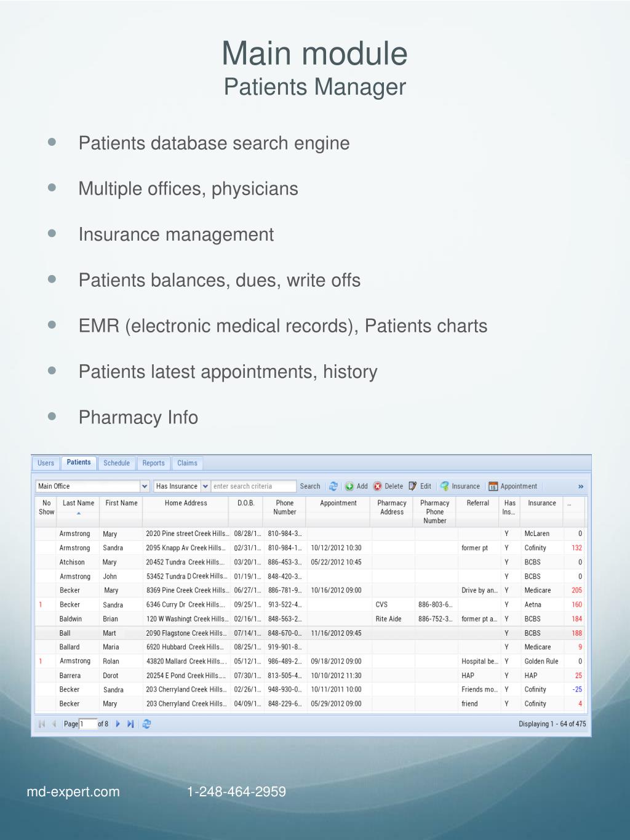Screen dimensions: 630x840
Task: Click Rite Aide pharmacy cell
Action: tap(388, 618)
